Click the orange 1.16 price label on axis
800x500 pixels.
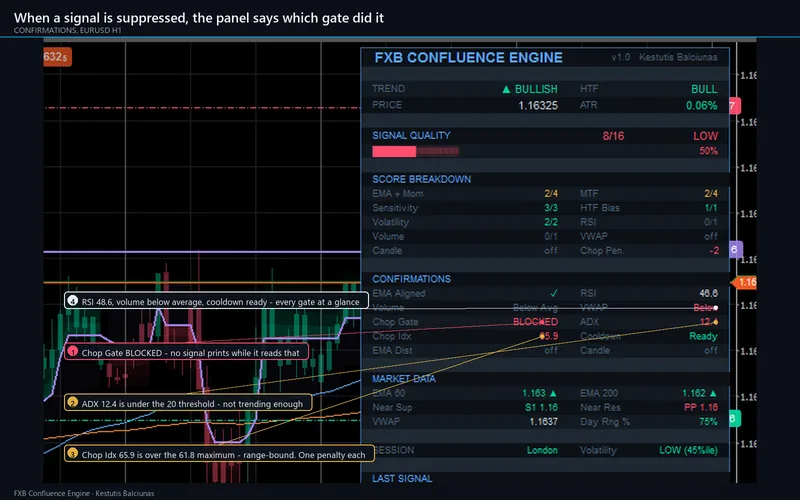pyautogui.click(x=745, y=282)
